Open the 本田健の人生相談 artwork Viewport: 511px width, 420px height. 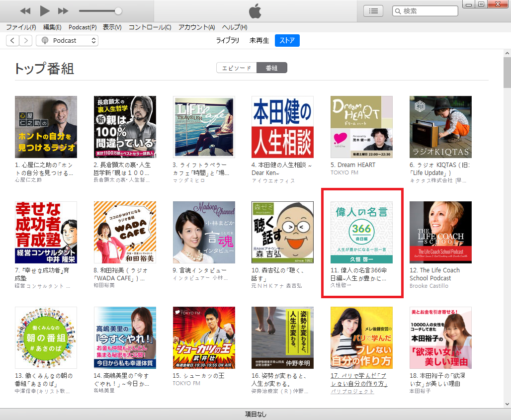point(282,127)
